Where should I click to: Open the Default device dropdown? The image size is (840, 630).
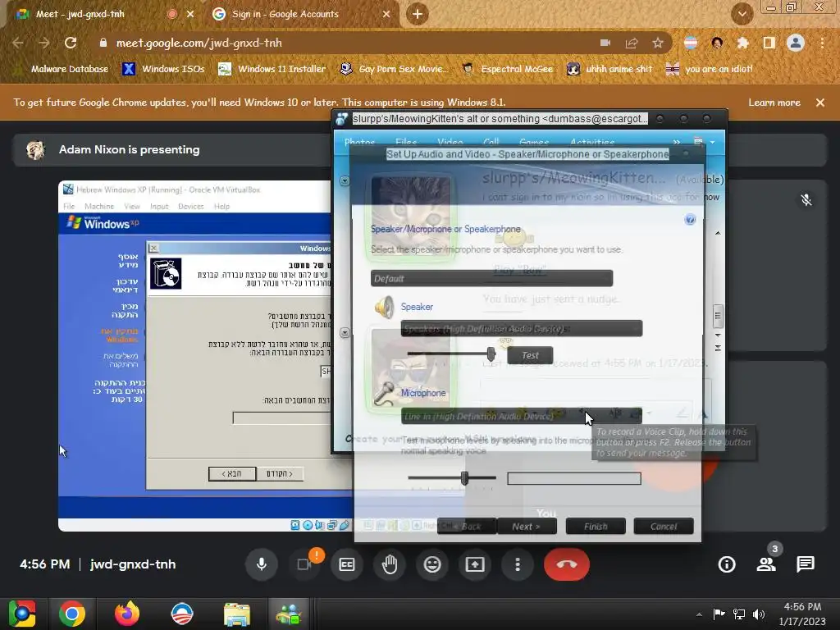pyautogui.click(x=492, y=279)
